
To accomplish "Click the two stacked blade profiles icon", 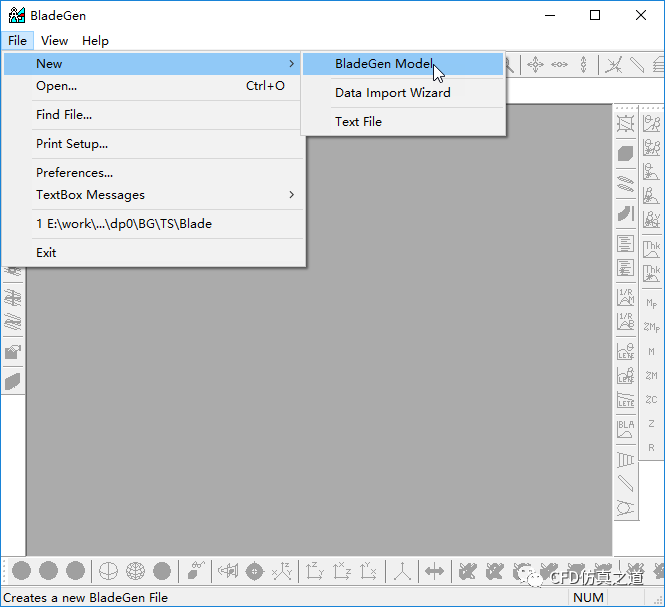I will click(x=626, y=184).
